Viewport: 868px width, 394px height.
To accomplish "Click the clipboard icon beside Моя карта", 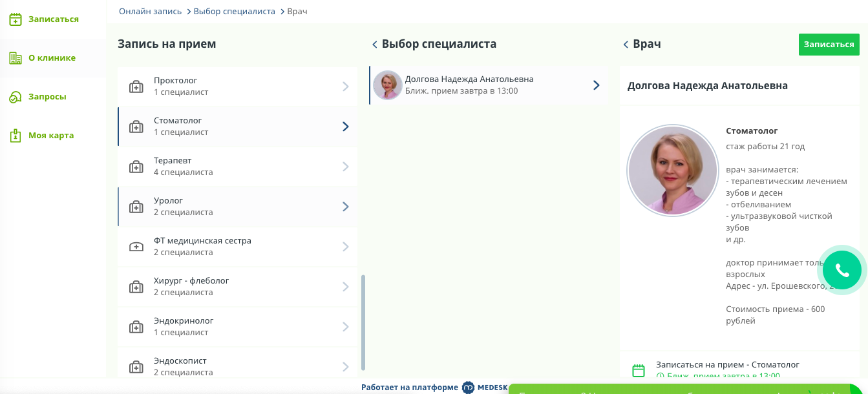I will pos(16,136).
